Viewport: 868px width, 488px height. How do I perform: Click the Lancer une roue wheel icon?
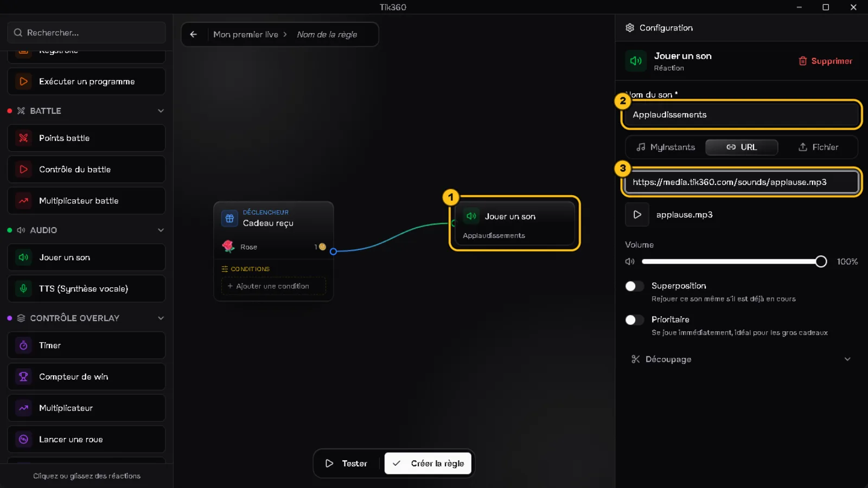click(x=23, y=439)
